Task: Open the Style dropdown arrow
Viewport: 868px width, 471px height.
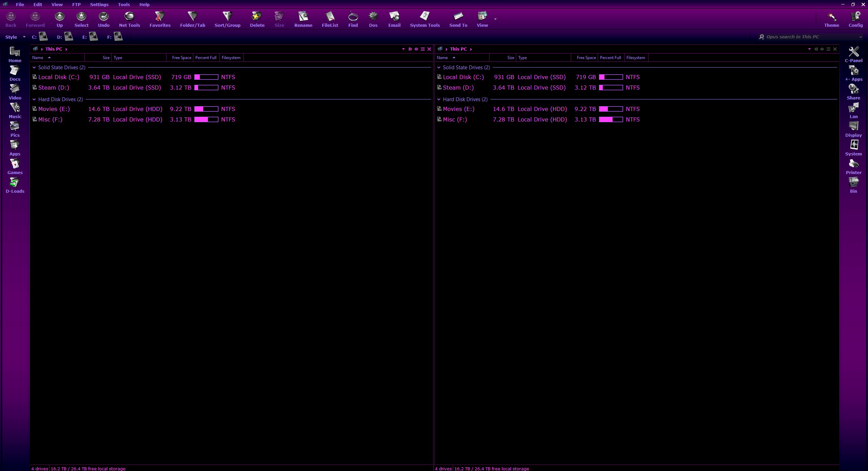Action: click(x=24, y=37)
